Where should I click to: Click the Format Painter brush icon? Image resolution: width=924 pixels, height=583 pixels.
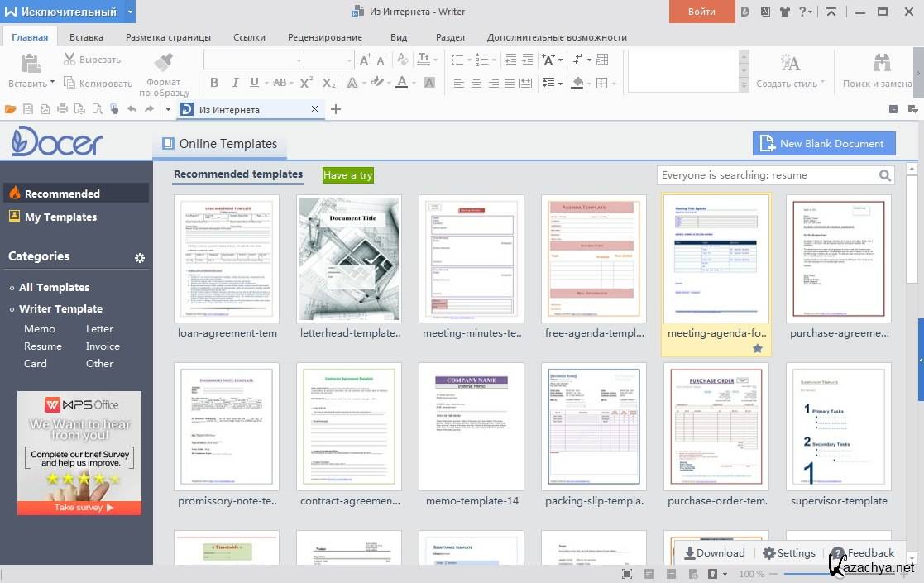[x=163, y=62]
